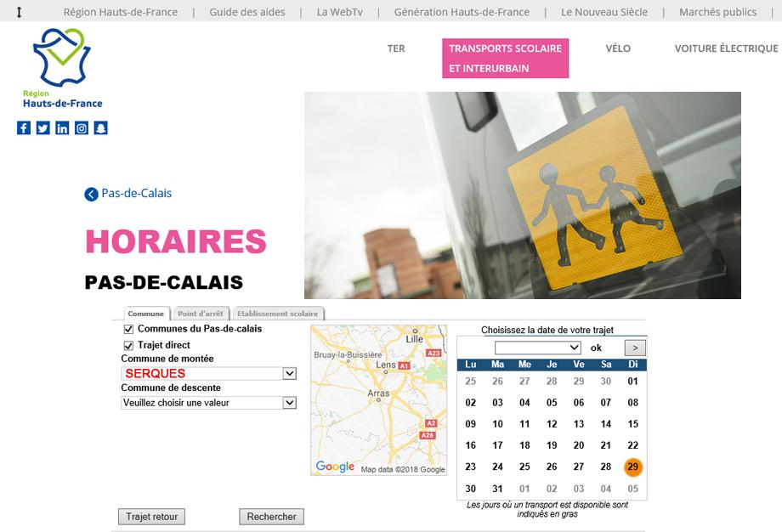Select day 26 in the last full week
This screenshot has height=532, width=782.
click(x=552, y=467)
